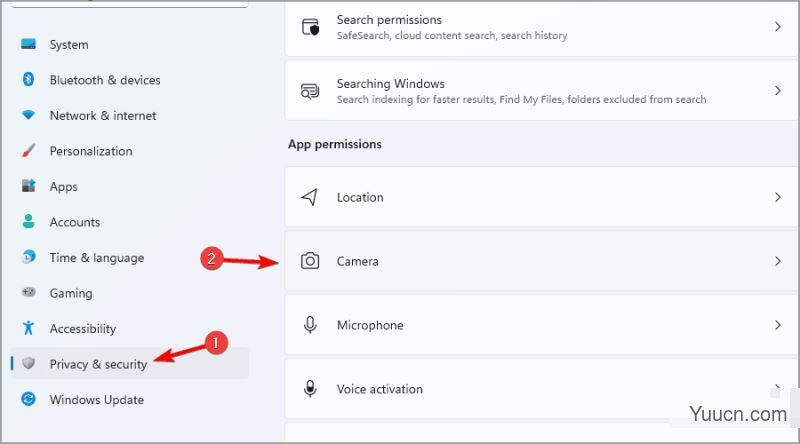Select Privacy & security category
Image resolution: width=800 pixels, height=444 pixels.
click(x=130, y=363)
